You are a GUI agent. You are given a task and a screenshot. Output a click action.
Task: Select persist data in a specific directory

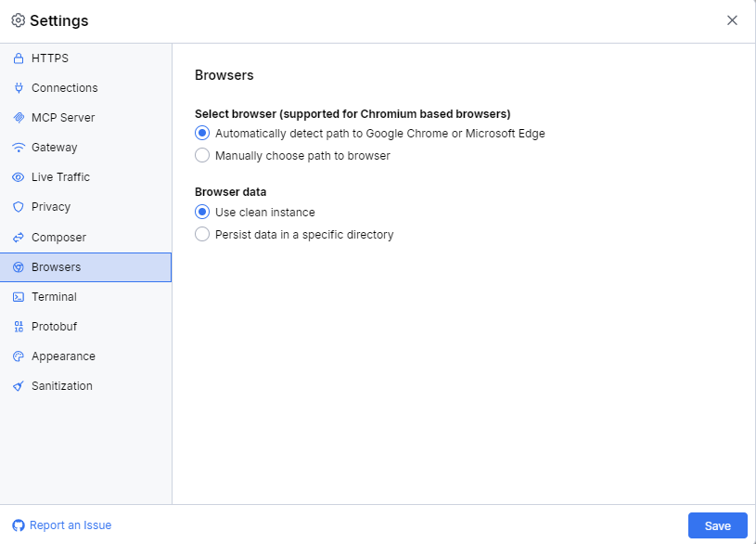202,234
